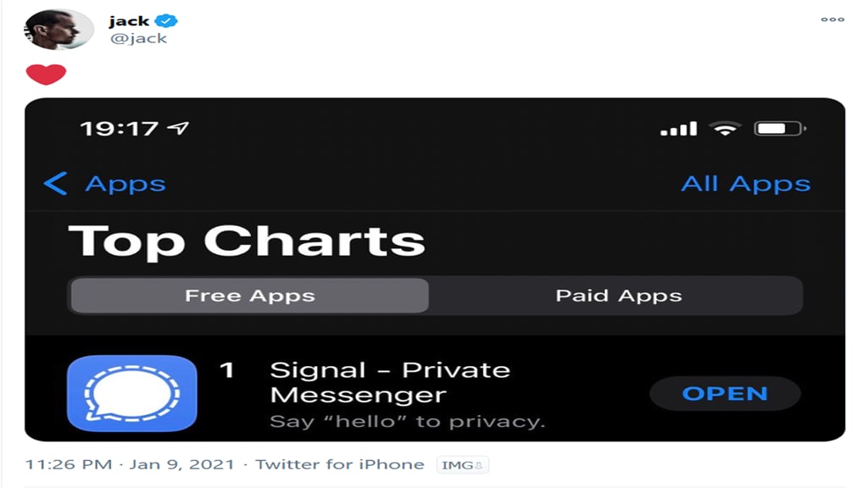Click the Signal app icon

coord(132,394)
